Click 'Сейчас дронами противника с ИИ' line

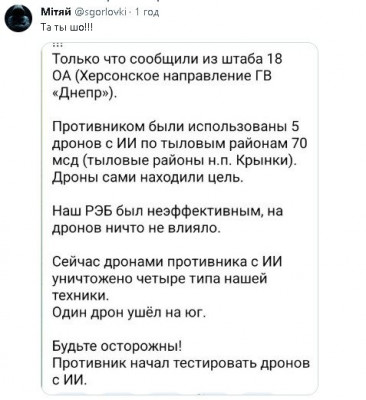pos(167,262)
